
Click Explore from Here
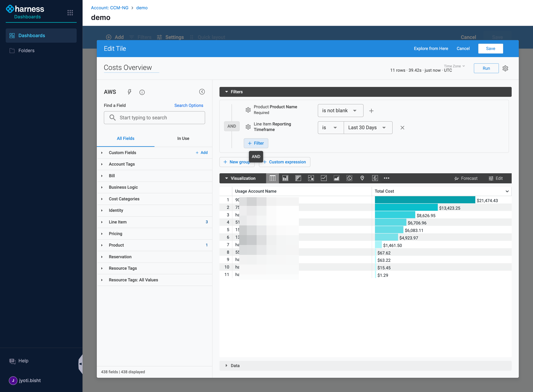(431, 49)
